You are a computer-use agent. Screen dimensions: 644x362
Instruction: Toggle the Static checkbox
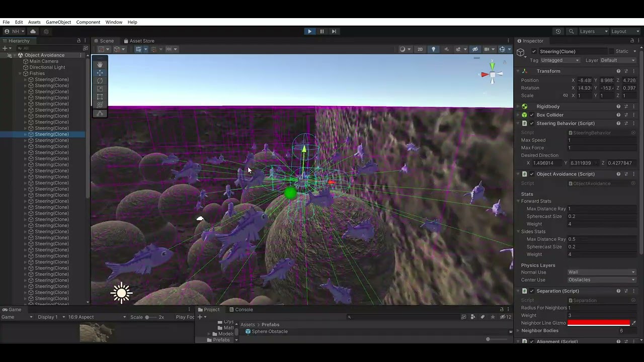pyautogui.click(x=611, y=51)
